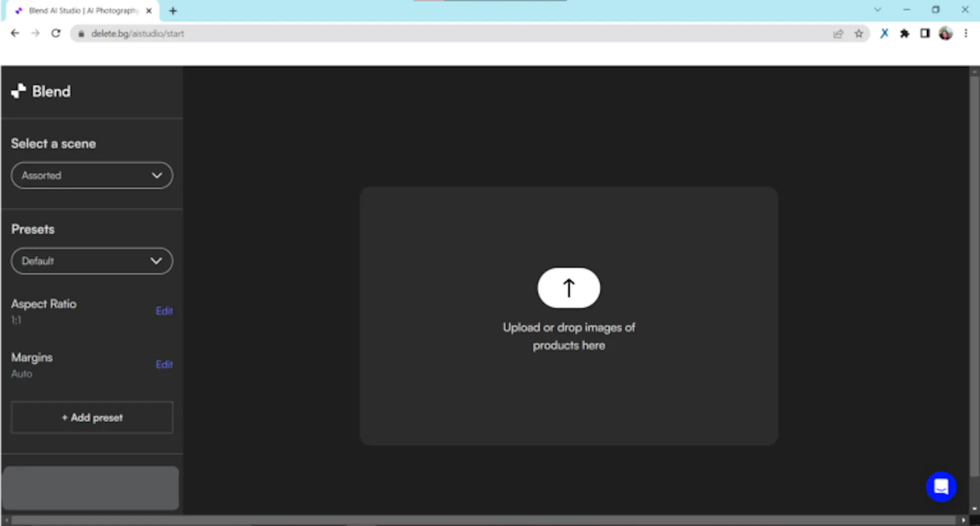Image resolution: width=980 pixels, height=526 pixels.
Task: Go back with the browser back arrow
Action: pyautogui.click(x=15, y=33)
